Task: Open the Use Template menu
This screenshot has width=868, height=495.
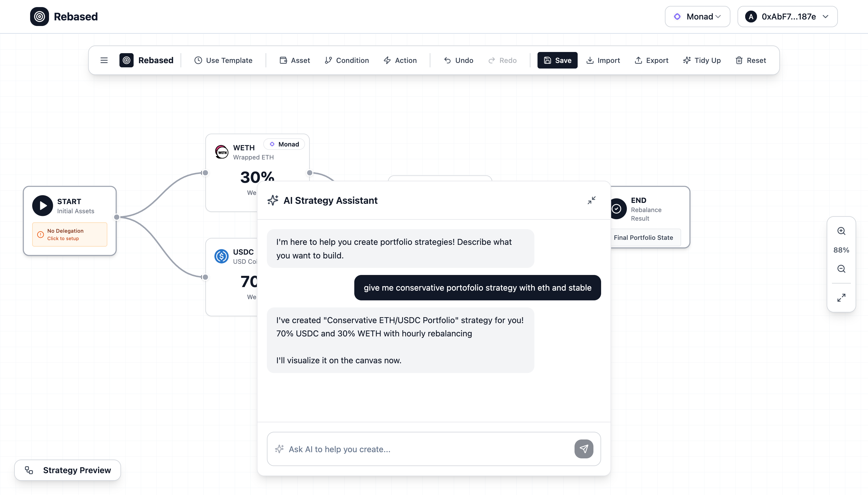Action: (223, 60)
